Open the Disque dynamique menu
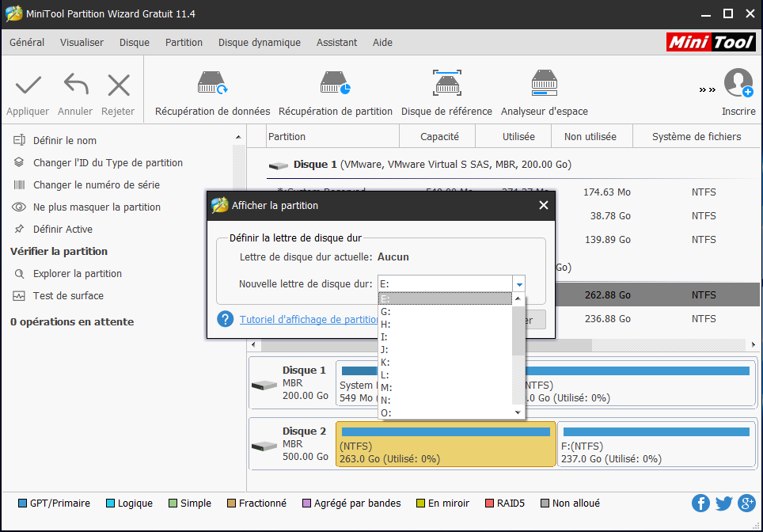Screen dimensions: 763x532 click(260, 42)
